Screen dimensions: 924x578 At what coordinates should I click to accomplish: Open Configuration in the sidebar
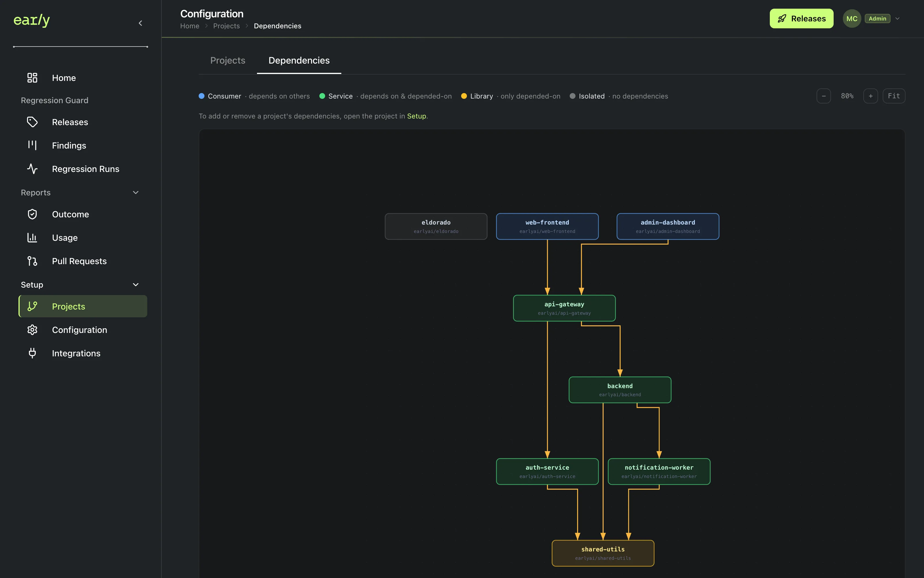(83, 330)
